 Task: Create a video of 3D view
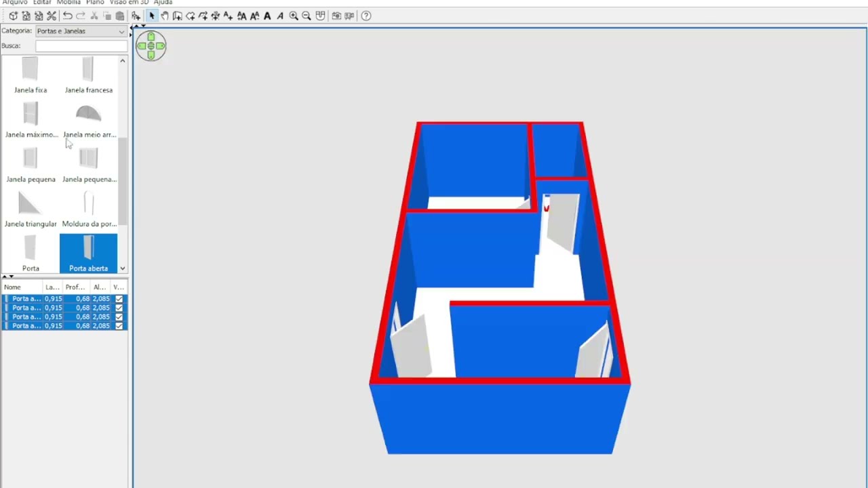point(349,16)
